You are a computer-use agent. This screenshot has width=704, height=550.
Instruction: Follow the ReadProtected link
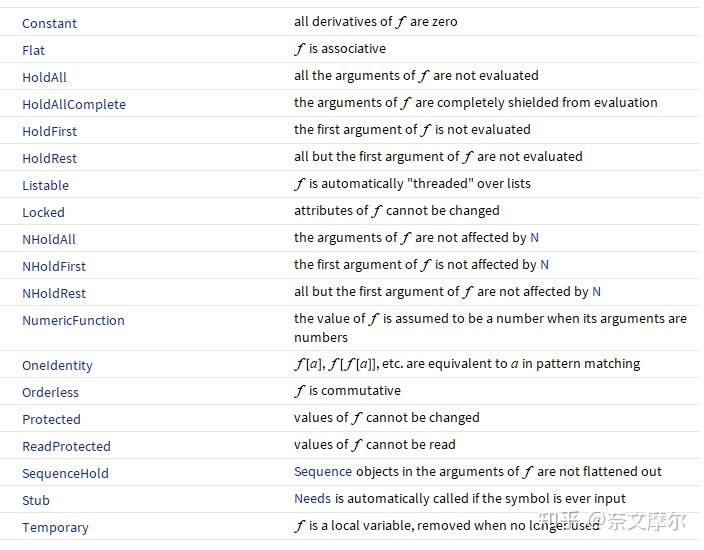(x=66, y=447)
